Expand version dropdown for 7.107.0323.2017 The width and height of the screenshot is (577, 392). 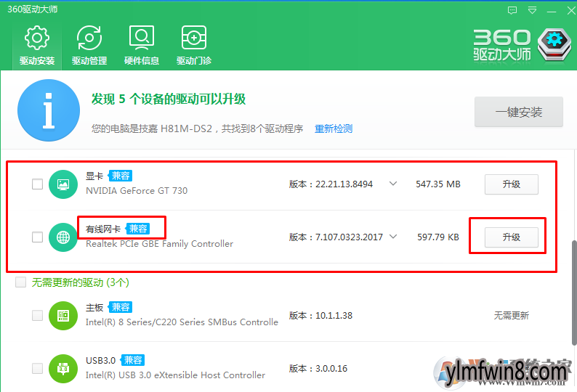pos(393,237)
